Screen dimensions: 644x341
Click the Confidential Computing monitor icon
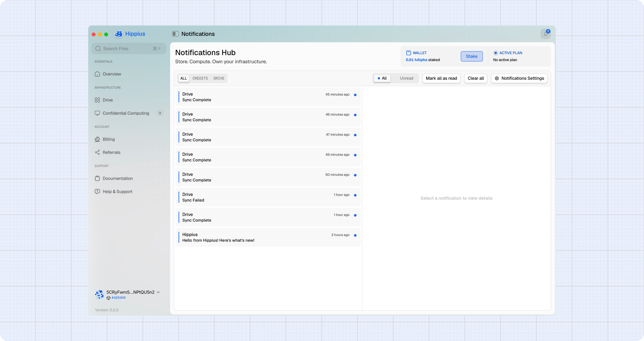pyautogui.click(x=97, y=113)
